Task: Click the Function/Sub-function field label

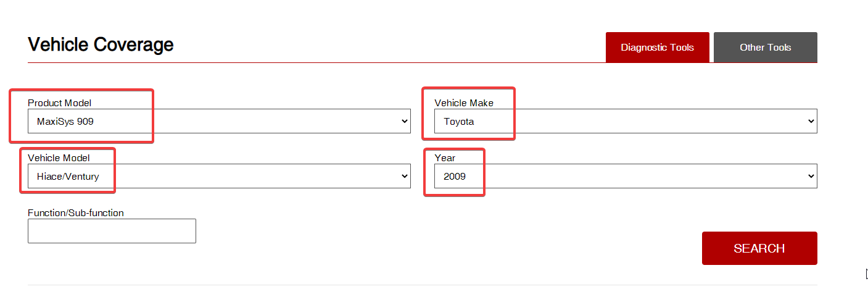Action: 76,212
